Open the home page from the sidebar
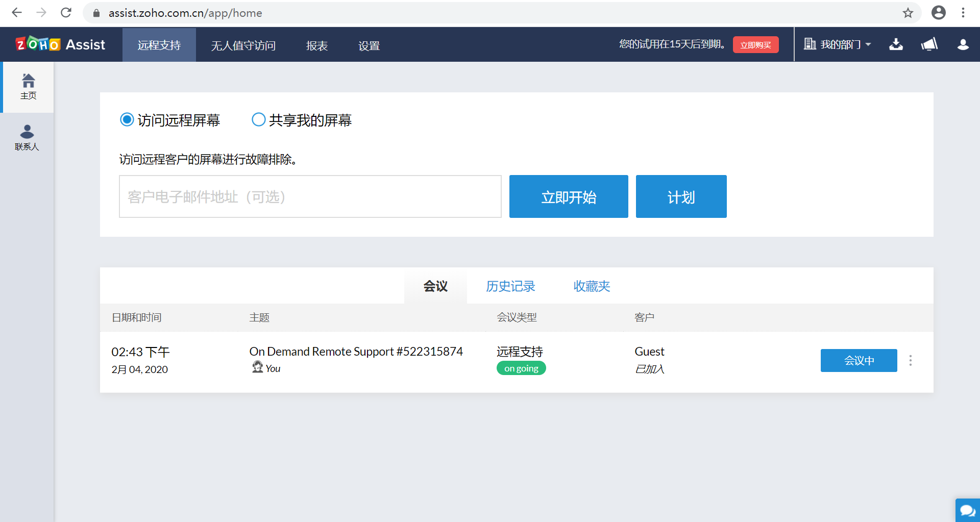The width and height of the screenshot is (980, 522). (x=28, y=86)
